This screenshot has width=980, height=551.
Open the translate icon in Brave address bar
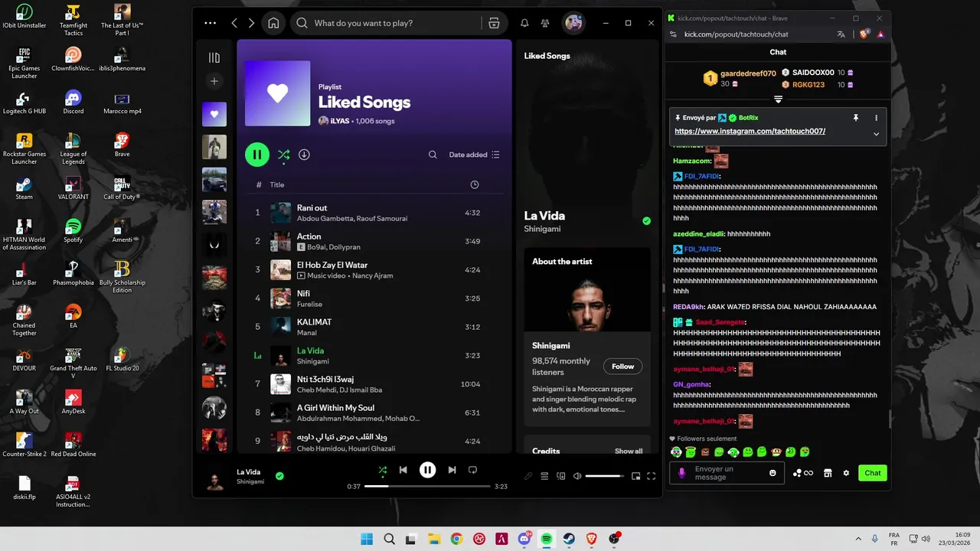point(841,34)
